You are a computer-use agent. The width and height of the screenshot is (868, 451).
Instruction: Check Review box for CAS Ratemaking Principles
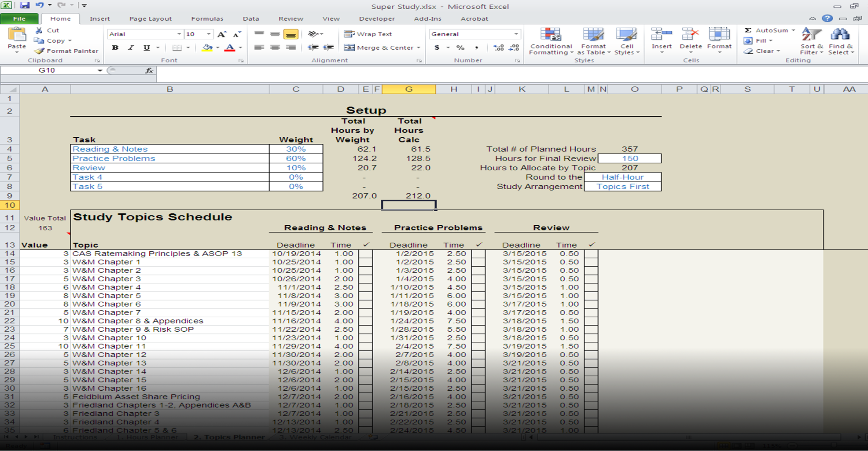[591, 254]
